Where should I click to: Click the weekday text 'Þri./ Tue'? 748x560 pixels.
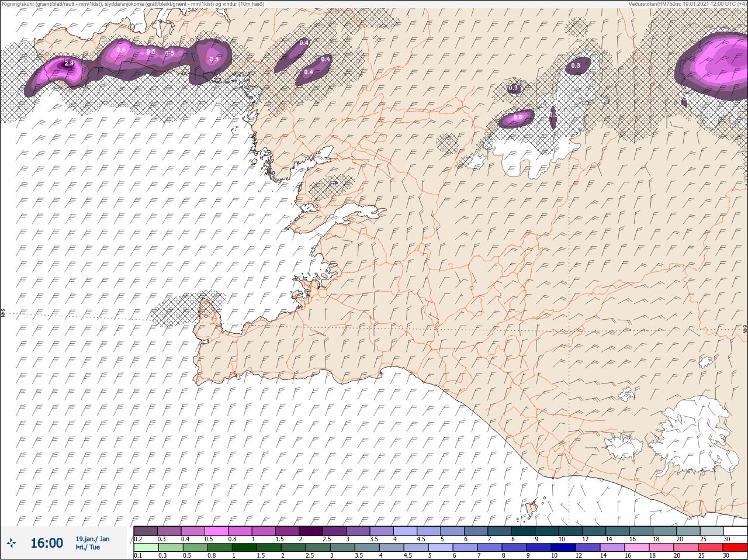click(x=88, y=547)
